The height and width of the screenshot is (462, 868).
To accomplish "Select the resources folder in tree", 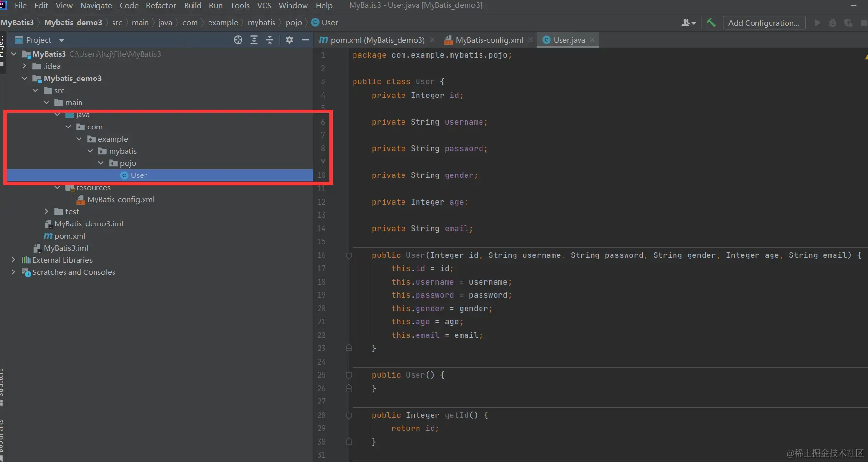I will (93, 188).
